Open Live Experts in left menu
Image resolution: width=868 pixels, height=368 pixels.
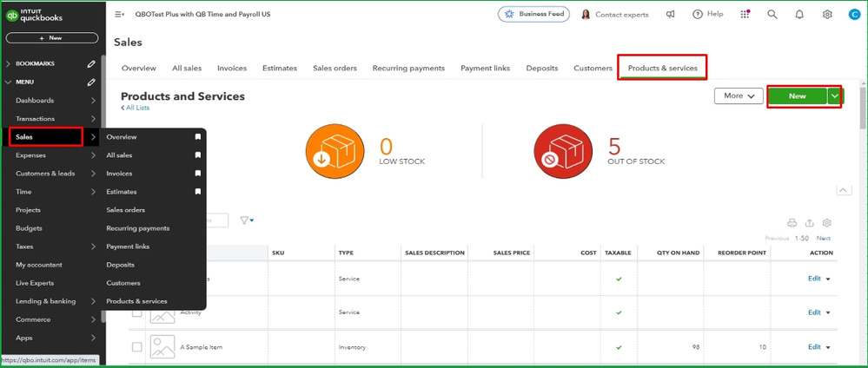[x=35, y=283]
